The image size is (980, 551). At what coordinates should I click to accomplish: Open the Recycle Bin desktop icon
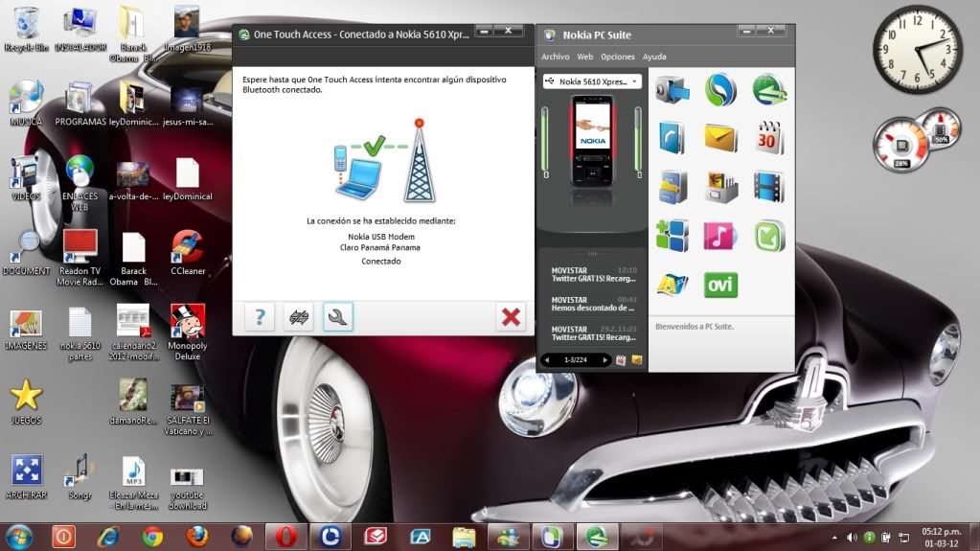coord(26,30)
